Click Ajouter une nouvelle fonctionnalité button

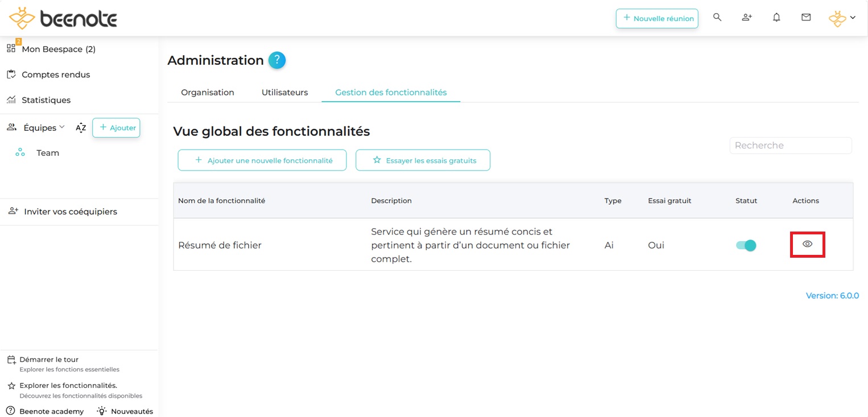[x=262, y=160]
